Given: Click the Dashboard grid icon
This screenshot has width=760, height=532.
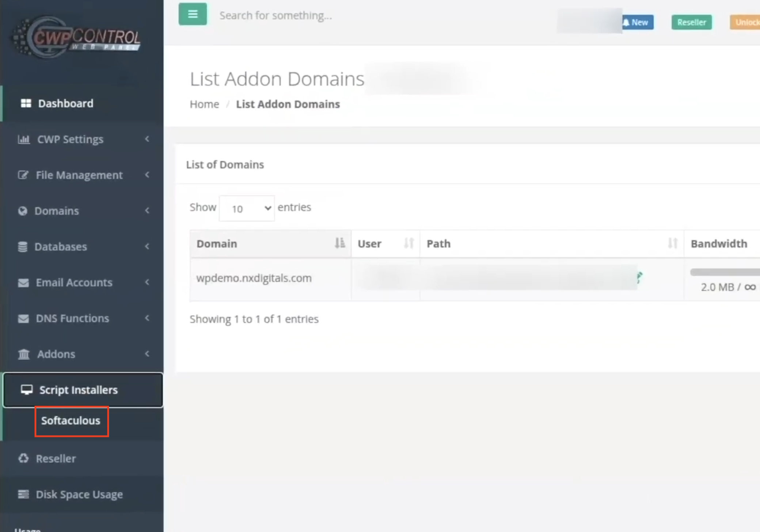Looking at the screenshot, I should tap(26, 103).
